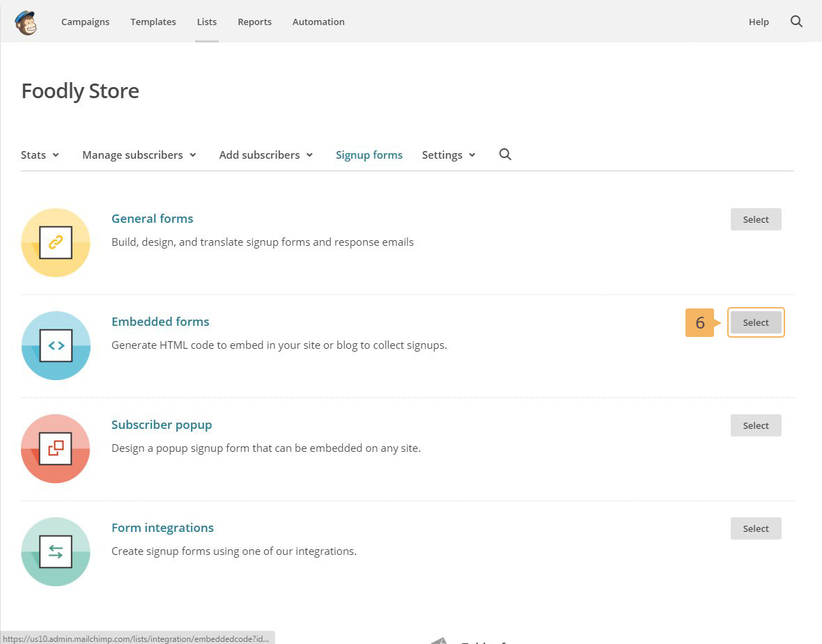Click the list search magnifier icon
Screen dimensions: 822x644
point(505,155)
